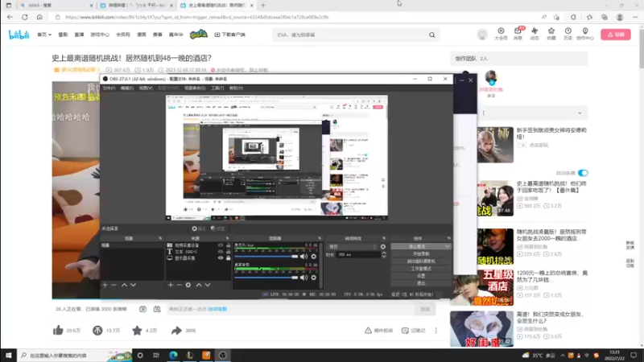Click the search magnifier in bilibili search bar
This screenshot has height=362, width=644.
click(x=432, y=35)
